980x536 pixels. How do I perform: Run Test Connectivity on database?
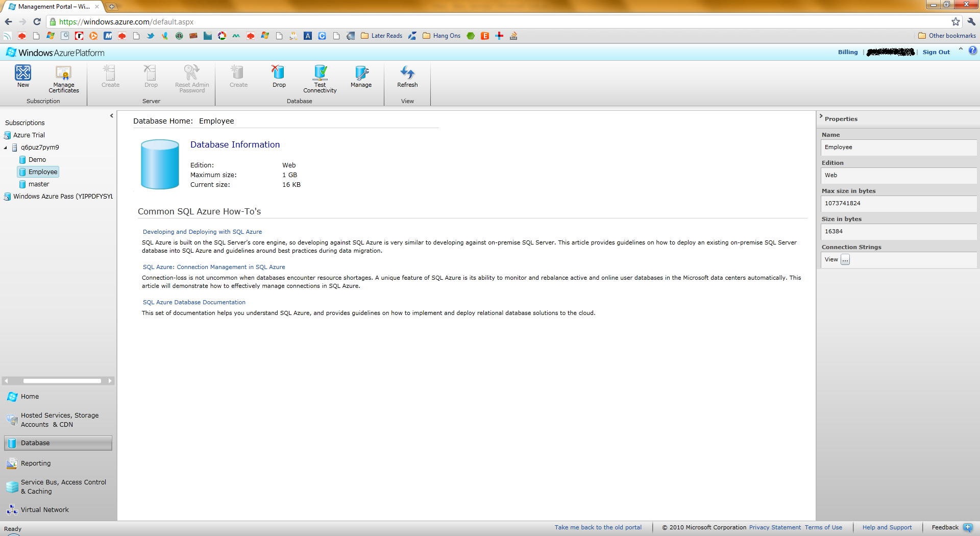[320, 73]
